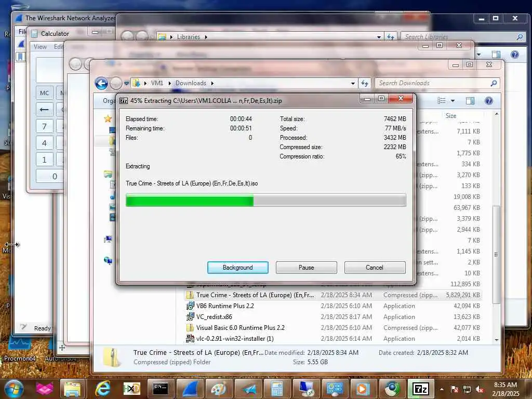Click the VB6 Runtime Plus 2.2 file icon

coord(190,306)
